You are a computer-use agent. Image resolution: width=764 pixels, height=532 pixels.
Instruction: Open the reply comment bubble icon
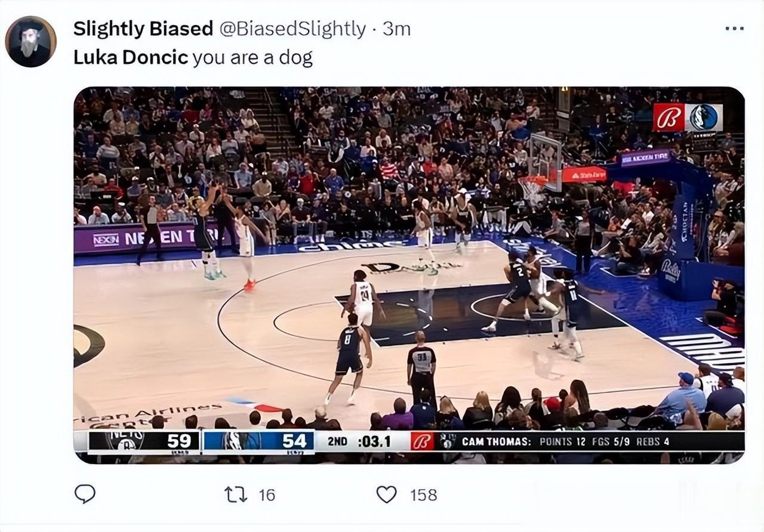click(x=85, y=494)
